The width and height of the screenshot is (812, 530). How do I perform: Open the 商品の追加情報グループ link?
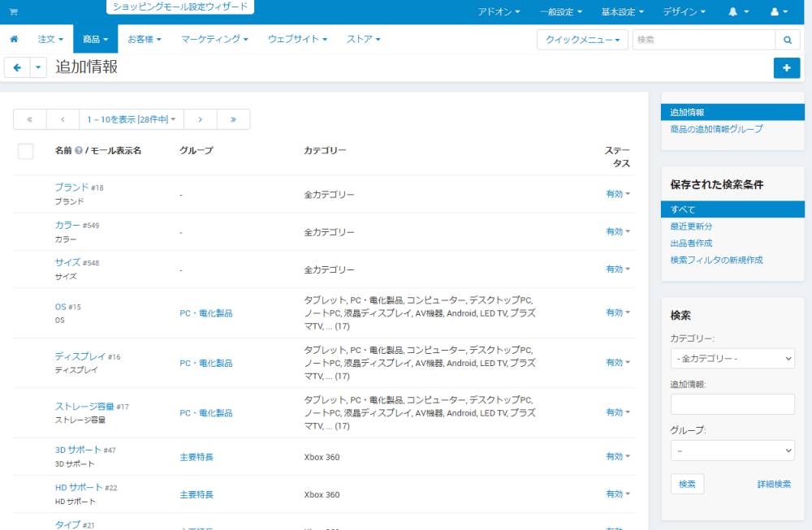(716, 129)
